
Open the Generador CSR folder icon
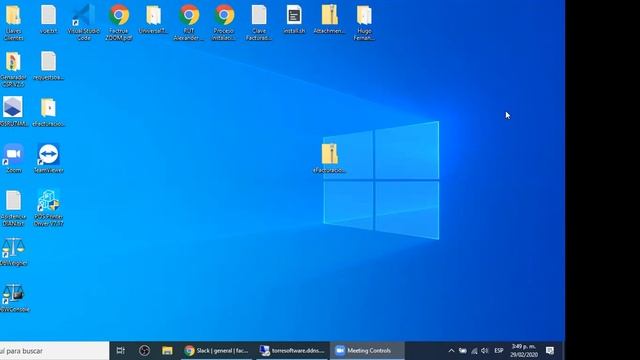[x=13, y=69]
